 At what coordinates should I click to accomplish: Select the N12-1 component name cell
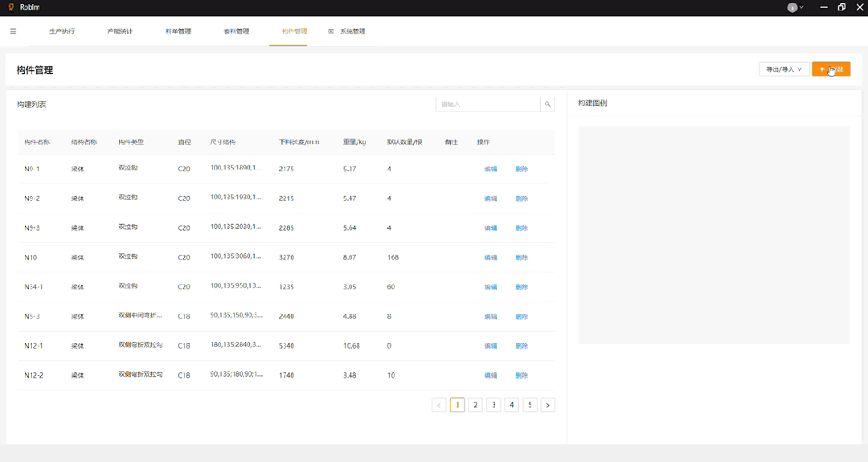pos(34,345)
